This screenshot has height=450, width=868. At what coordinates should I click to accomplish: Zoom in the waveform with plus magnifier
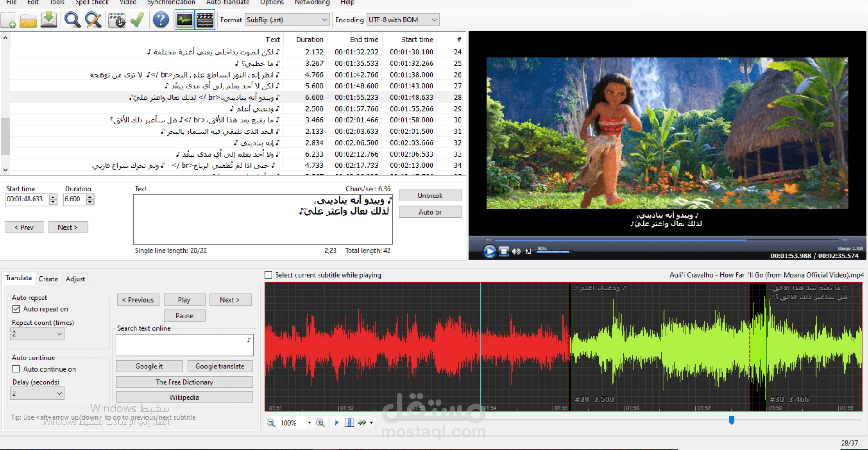320,423
